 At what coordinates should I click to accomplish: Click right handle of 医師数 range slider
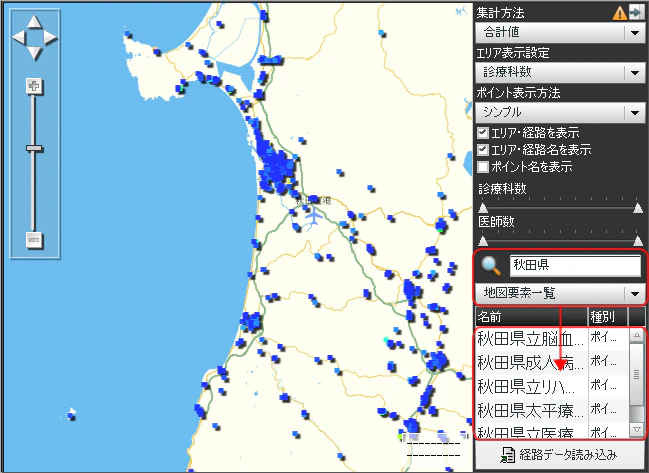coord(638,241)
